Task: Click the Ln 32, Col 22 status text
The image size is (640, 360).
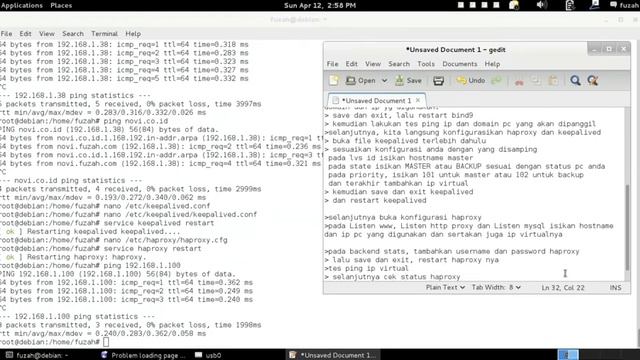Action: click(x=563, y=288)
